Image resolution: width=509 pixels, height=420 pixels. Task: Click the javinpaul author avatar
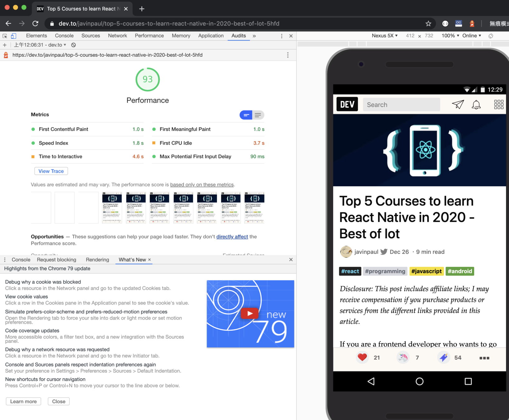point(346,252)
